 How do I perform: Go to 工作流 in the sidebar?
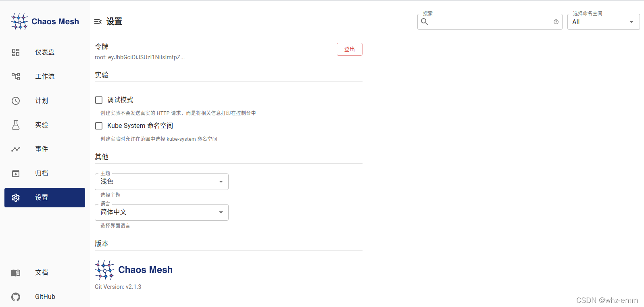(x=45, y=77)
